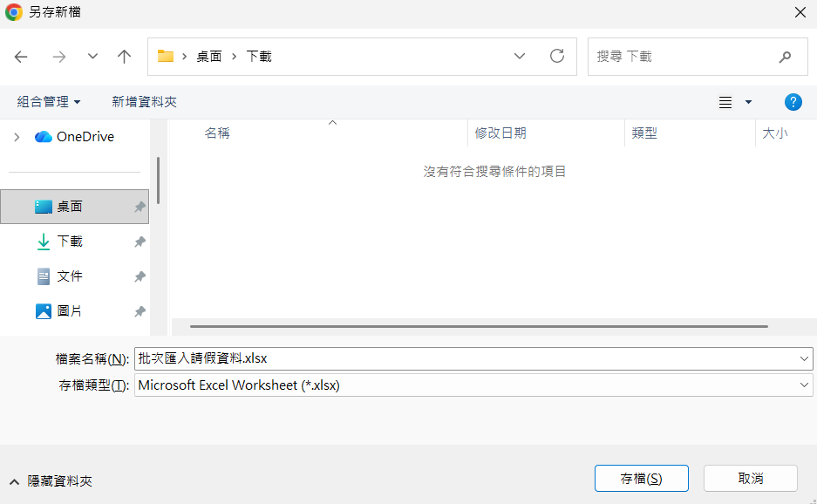
Task: Unpin 桌面 from quick access
Action: tap(140, 207)
